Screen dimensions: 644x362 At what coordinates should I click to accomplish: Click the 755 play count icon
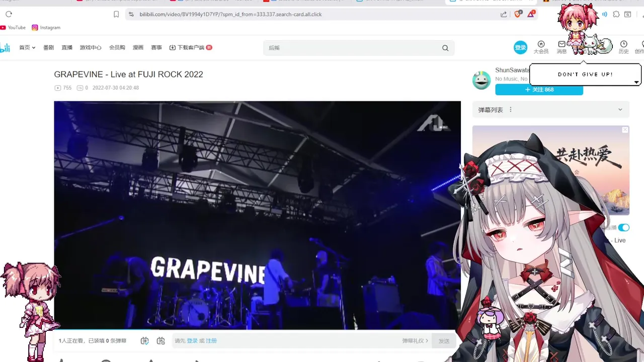(58, 88)
